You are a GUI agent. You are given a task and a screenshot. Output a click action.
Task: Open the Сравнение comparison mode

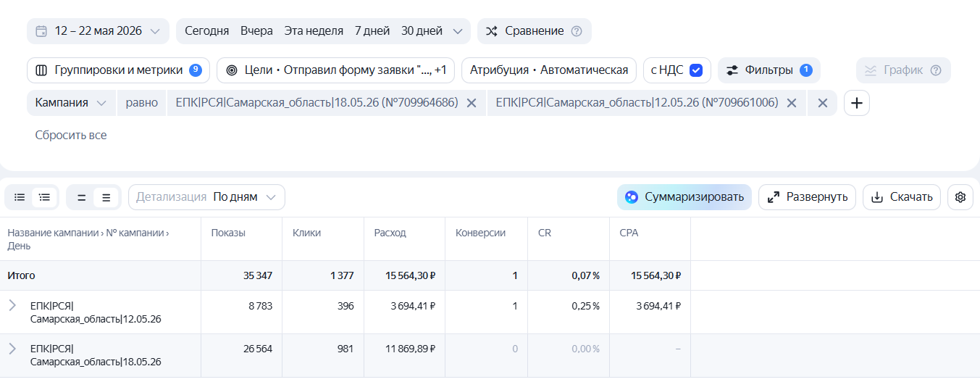534,31
